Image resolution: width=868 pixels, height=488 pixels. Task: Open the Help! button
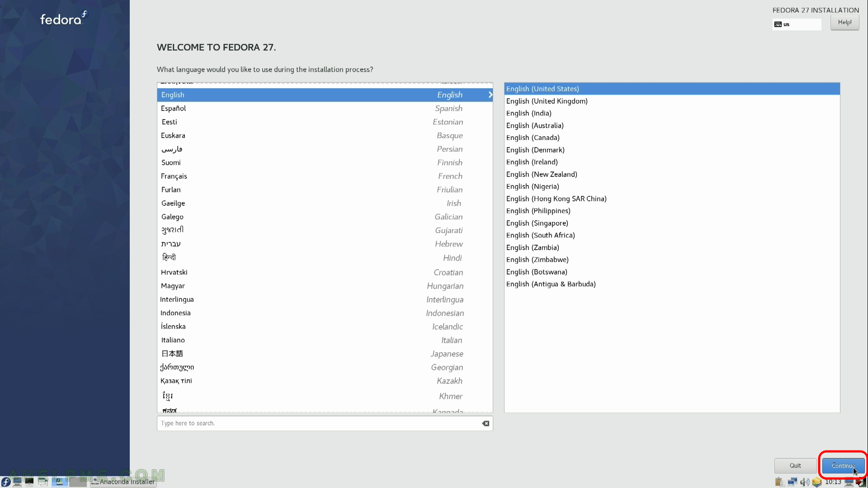(x=844, y=23)
